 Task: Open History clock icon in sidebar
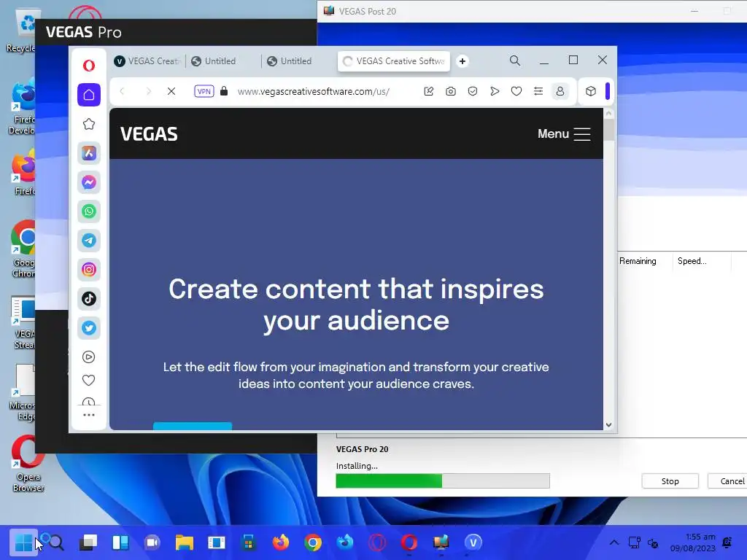tap(88, 402)
